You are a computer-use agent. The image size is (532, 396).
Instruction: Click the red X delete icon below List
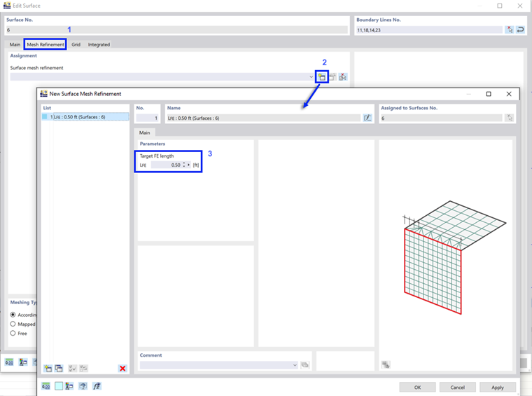coord(122,368)
